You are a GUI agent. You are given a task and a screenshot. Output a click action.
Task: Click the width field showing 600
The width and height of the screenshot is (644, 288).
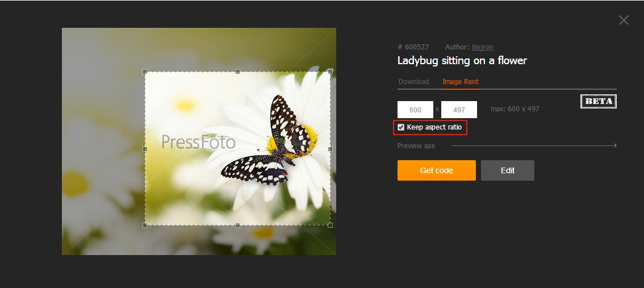tap(415, 110)
